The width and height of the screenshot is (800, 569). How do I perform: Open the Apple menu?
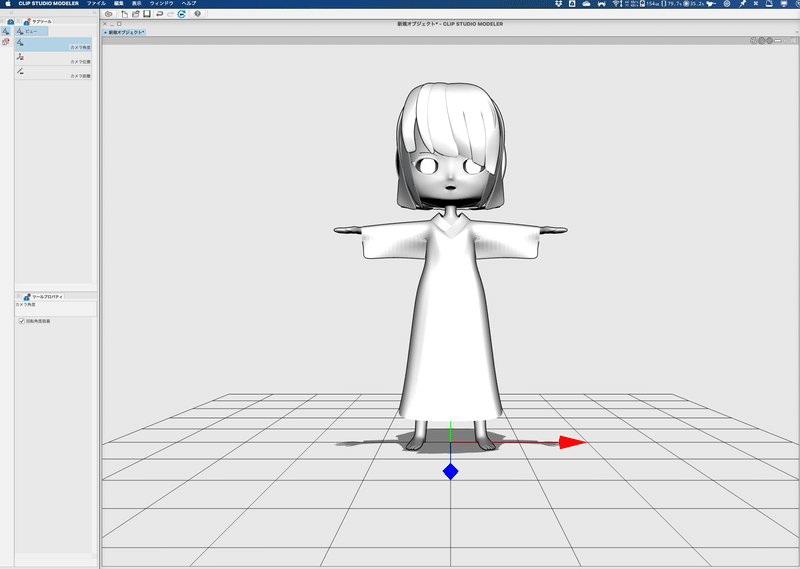click(x=8, y=4)
